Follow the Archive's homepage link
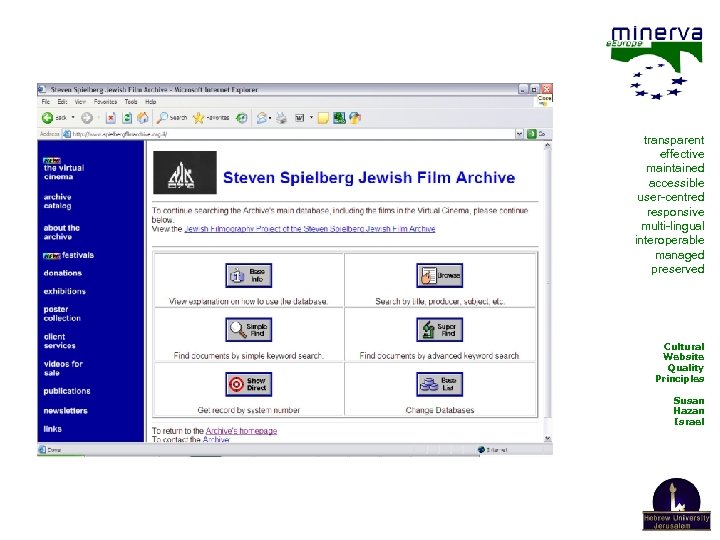Viewport: 720px width, 540px height. coord(241,431)
